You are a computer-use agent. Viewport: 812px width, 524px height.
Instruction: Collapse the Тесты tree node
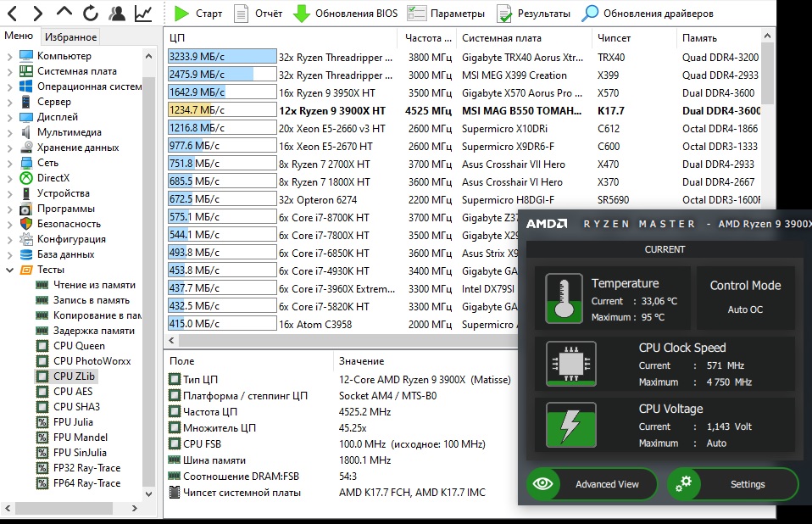point(9,270)
